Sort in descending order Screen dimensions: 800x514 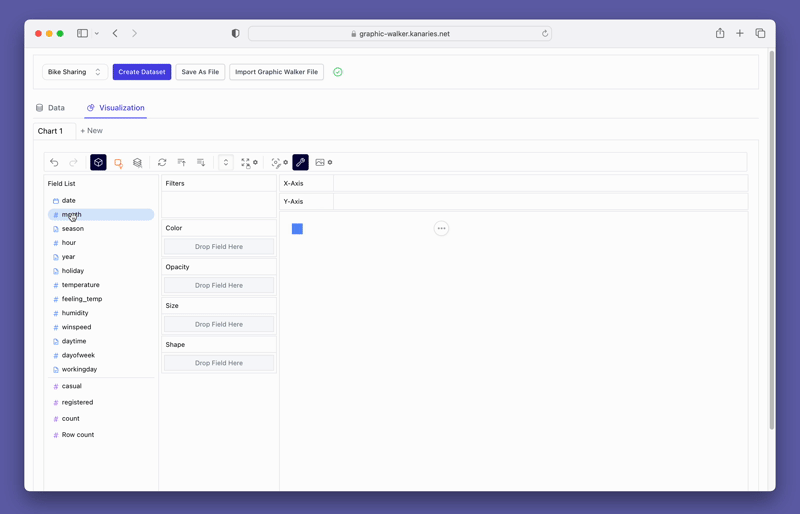[x=201, y=162]
